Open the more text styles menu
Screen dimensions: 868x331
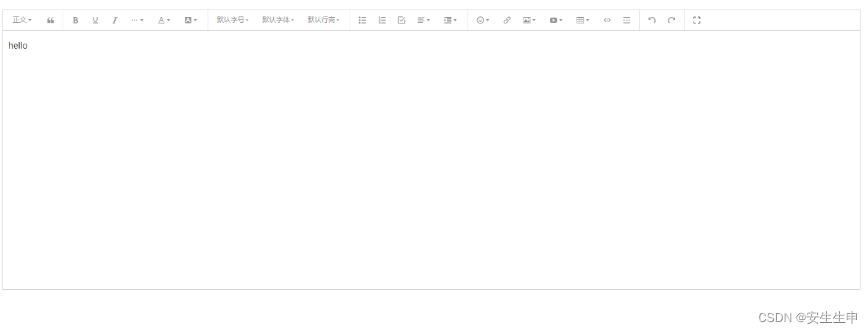137,20
